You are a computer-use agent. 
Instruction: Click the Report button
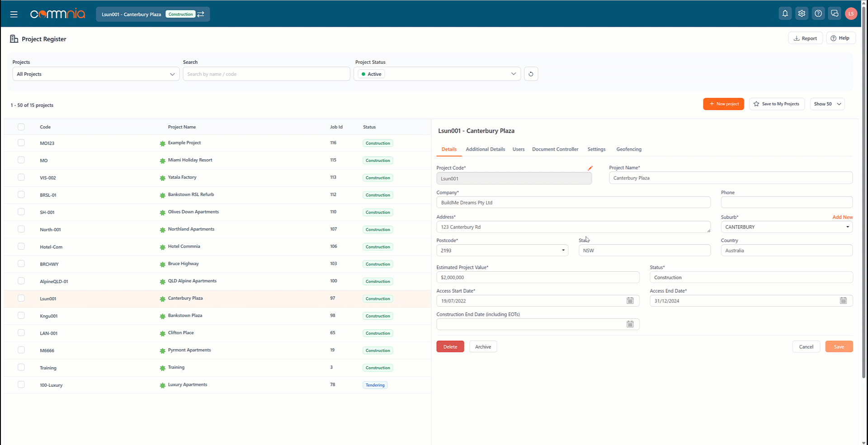805,38
